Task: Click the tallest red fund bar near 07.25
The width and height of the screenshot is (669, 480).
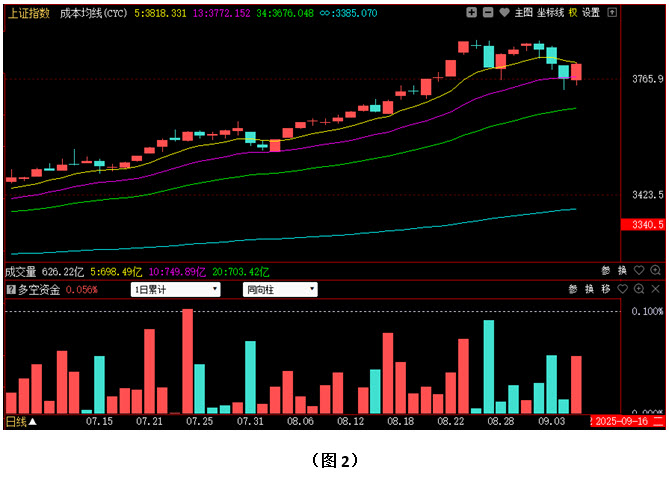Action: point(188,361)
